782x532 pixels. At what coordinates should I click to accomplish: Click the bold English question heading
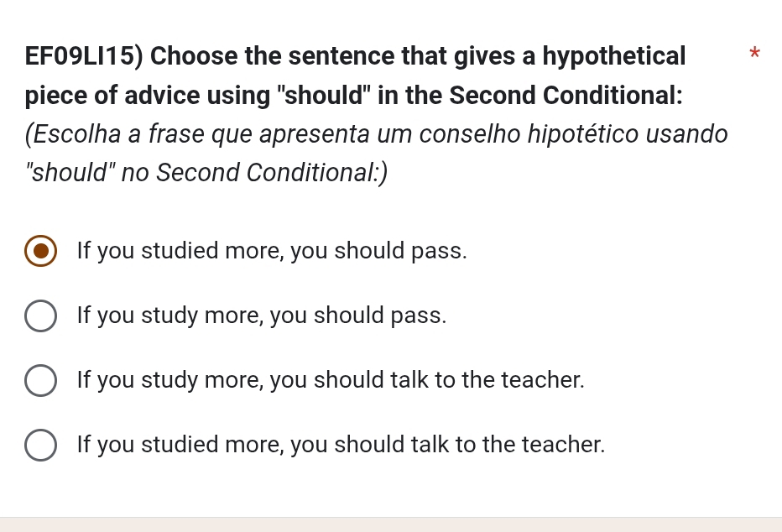pyautogui.click(x=355, y=76)
